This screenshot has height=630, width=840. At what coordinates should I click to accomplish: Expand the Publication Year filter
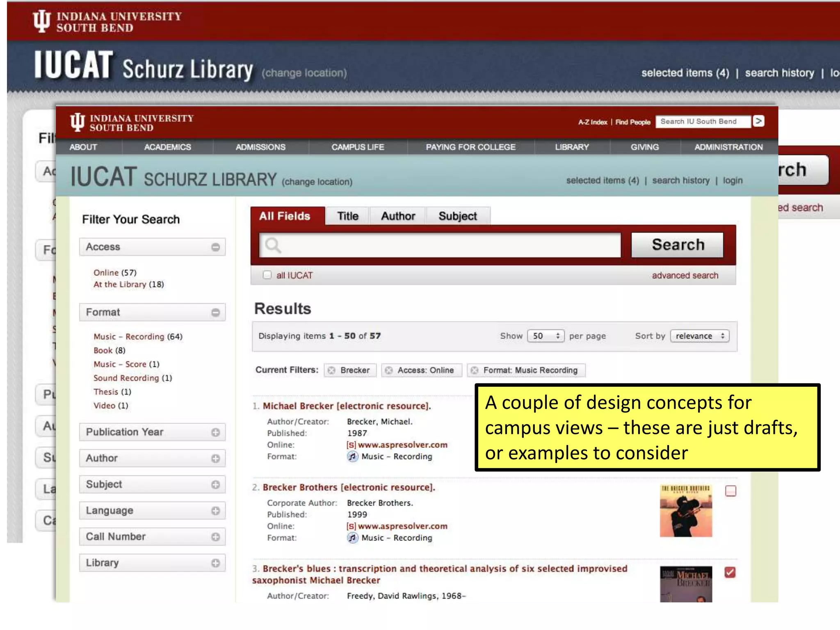pyautogui.click(x=215, y=432)
